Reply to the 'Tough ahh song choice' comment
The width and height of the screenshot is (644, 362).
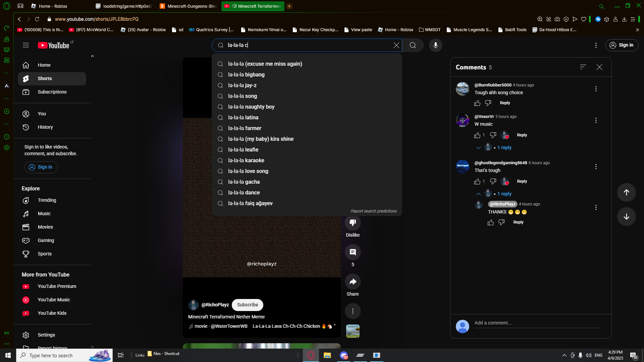point(505,103)
